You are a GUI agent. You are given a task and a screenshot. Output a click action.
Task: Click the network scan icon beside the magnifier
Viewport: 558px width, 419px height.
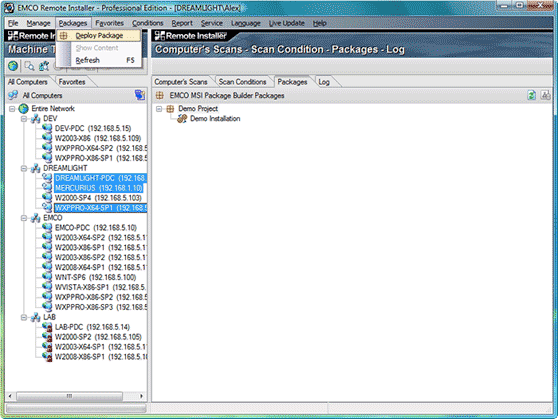[44, 66]
